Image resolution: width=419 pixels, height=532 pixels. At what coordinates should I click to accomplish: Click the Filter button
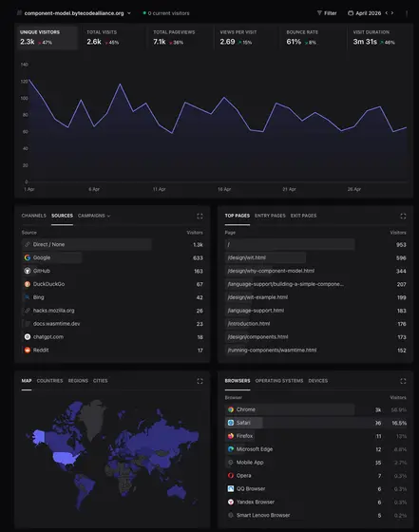(x=327, y=13)
